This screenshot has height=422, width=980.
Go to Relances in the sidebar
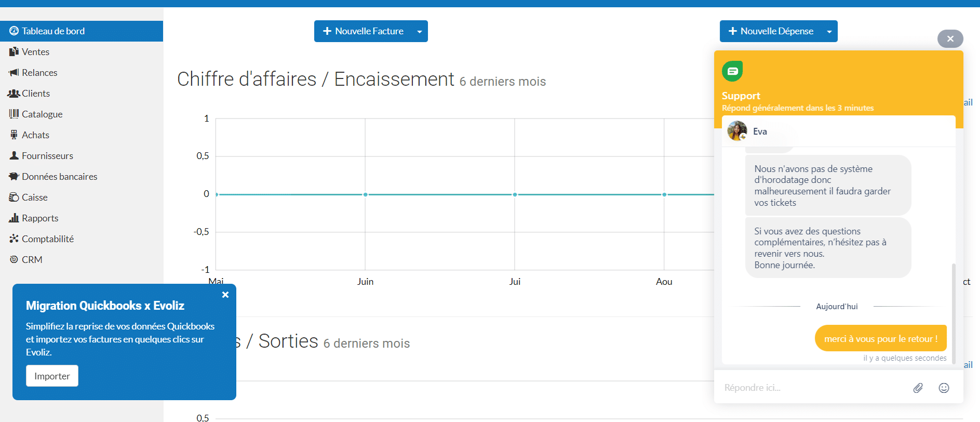(82, 73)
